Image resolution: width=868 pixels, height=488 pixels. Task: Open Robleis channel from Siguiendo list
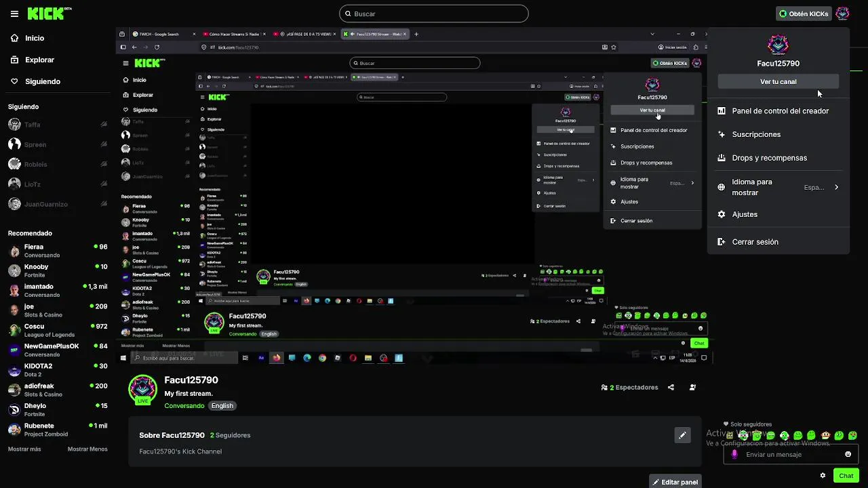click(x=57, y=164)
